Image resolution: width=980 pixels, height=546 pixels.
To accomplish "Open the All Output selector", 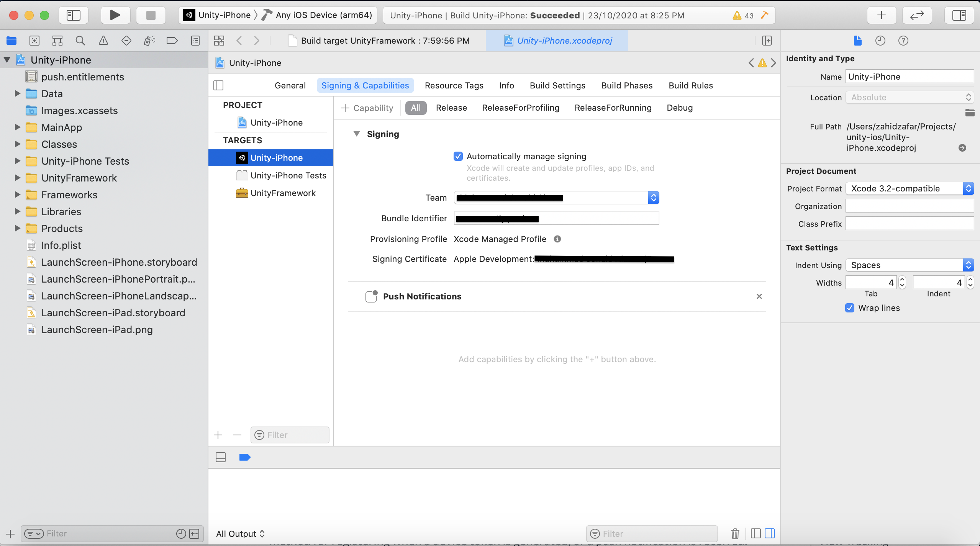I will [241, 534].
